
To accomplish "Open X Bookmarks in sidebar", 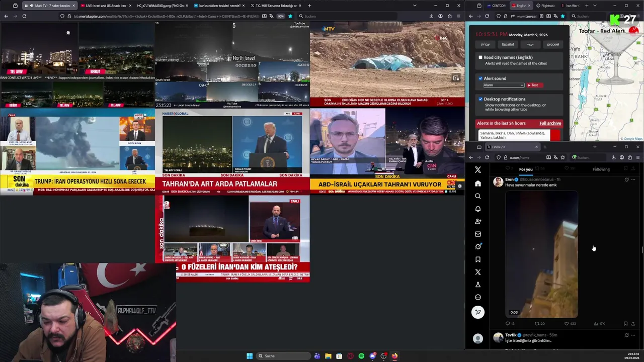I will point(478,259).
